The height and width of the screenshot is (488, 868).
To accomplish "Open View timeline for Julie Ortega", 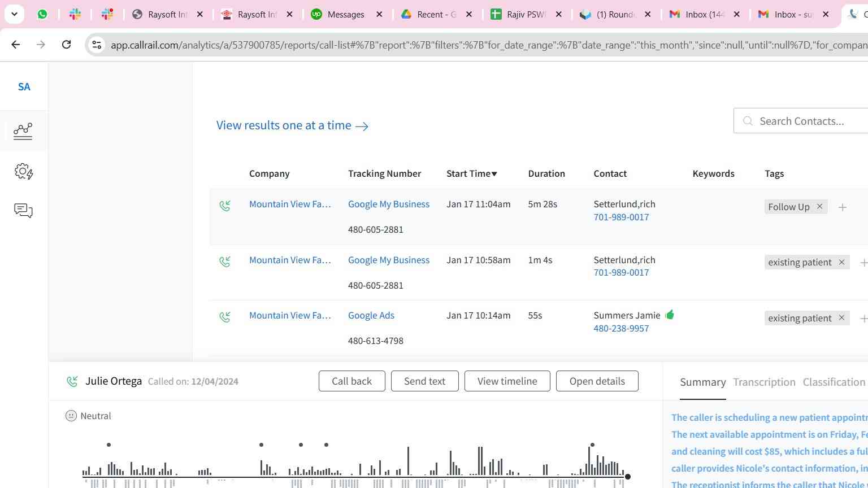I will pyautogui.click(x=507, y=381).
